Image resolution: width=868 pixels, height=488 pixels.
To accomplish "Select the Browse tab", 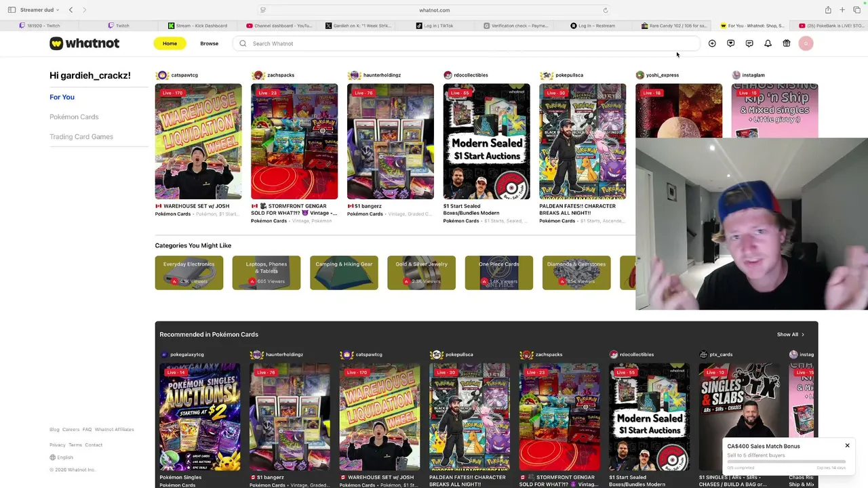I will (x=209, y=43).
